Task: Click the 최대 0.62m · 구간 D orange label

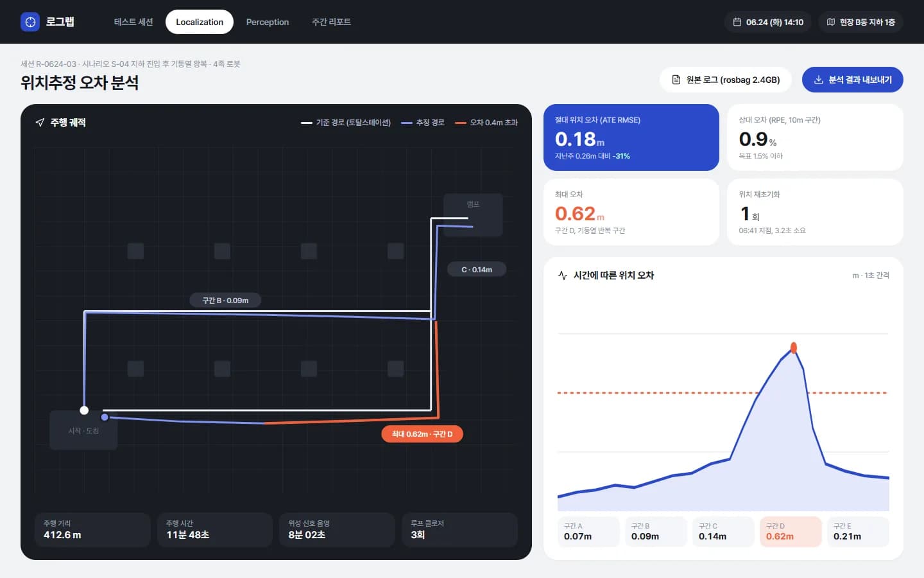Action: pyautogui.click(x=422, y=434)
